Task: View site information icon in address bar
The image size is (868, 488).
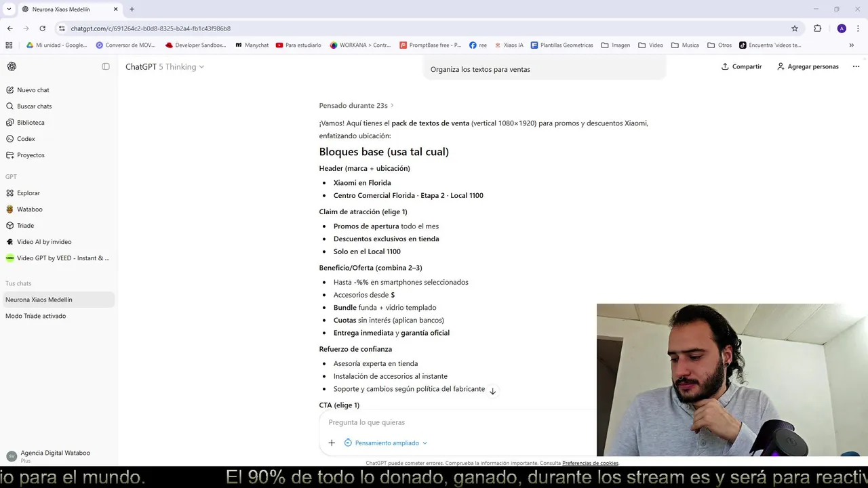Action: [x=62, y=28]
